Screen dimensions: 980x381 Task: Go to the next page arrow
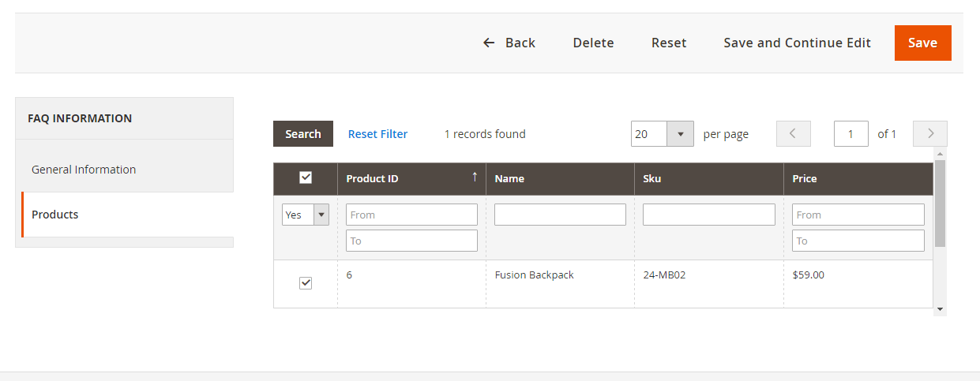(x=929, y=134)
